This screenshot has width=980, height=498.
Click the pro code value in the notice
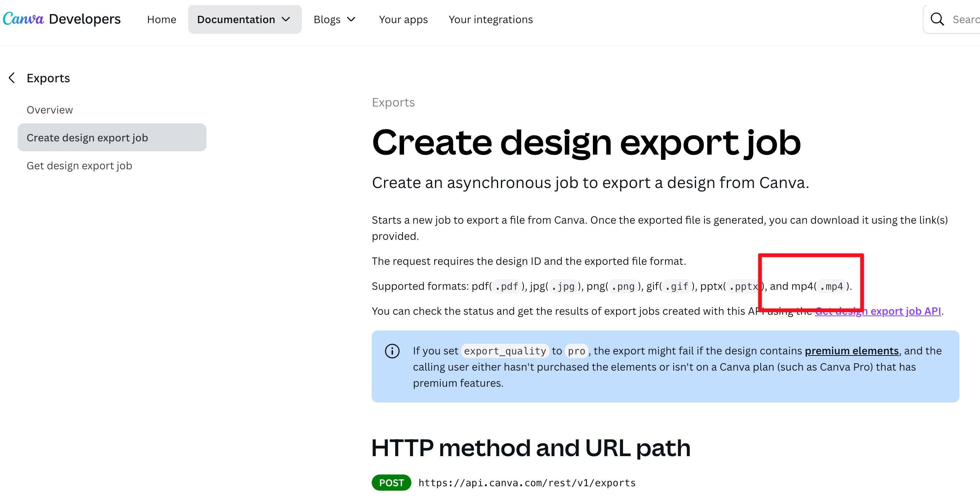(x=576, y=351)
